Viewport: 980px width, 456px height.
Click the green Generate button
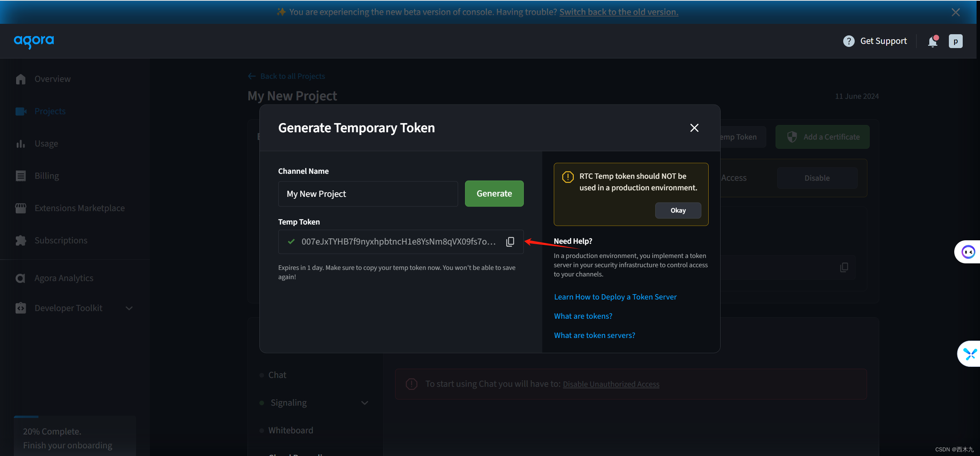click(x=494, y=193)
